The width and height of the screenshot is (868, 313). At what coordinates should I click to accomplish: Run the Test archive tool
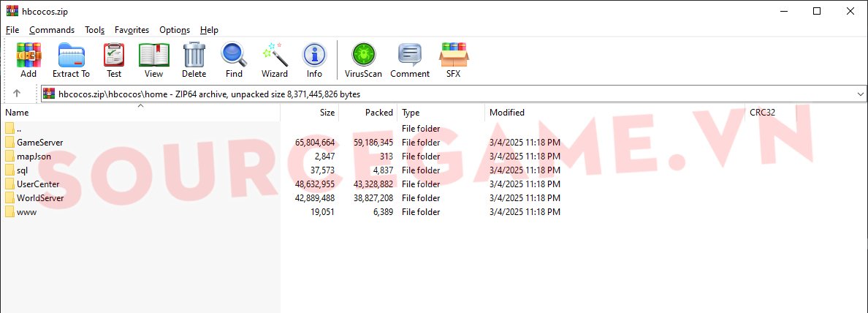[x=114, y=59]
